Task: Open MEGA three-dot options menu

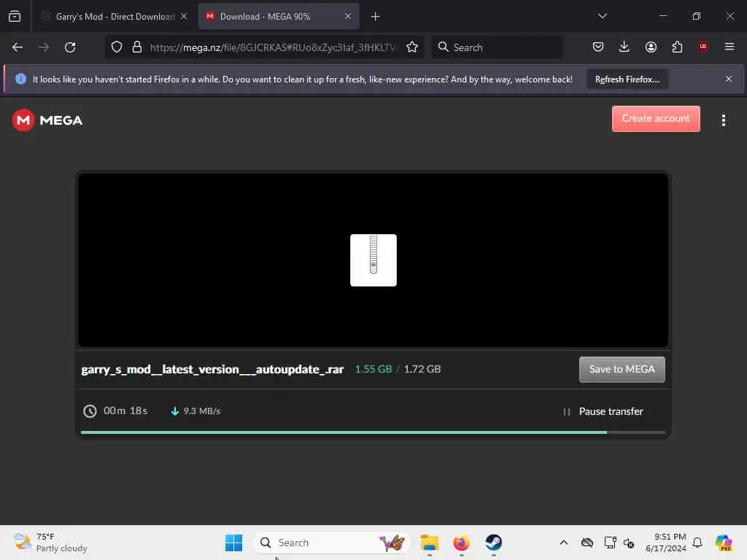Action: tap(723, 120)
